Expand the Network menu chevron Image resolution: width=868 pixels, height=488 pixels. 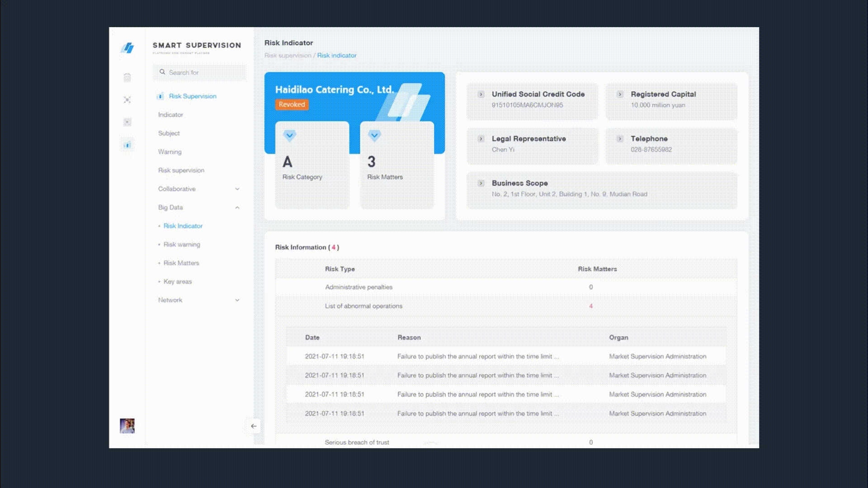(237, 300)
